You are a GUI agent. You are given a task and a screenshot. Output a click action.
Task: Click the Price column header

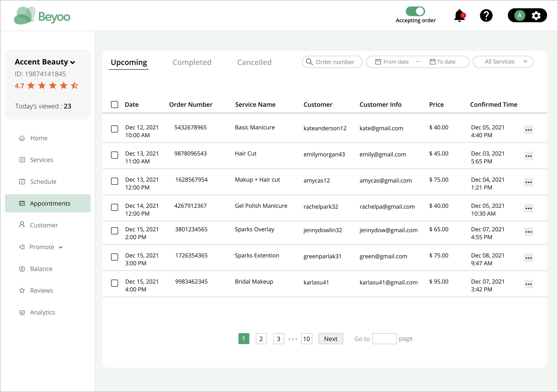[x=437, y=104]
